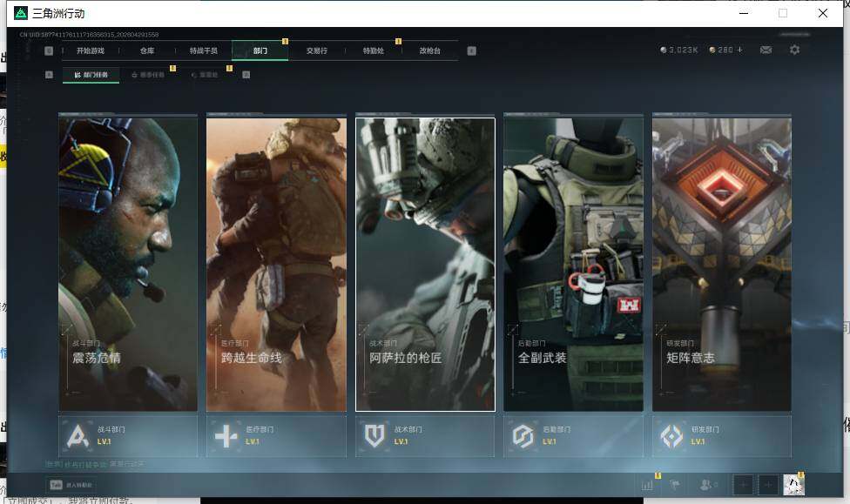Screen dimensions: 850x504
Task: Click the Tab key chat button
Action: click(71, 485)
